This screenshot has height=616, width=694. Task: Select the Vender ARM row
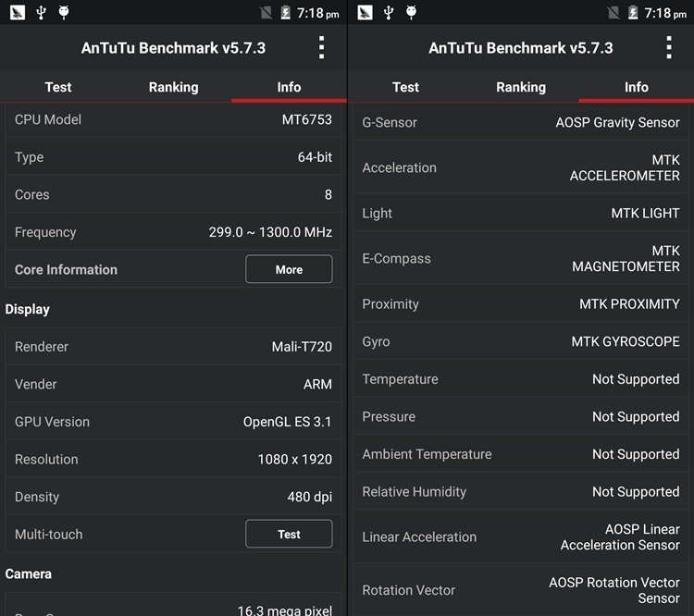click(x=173, y=384)
